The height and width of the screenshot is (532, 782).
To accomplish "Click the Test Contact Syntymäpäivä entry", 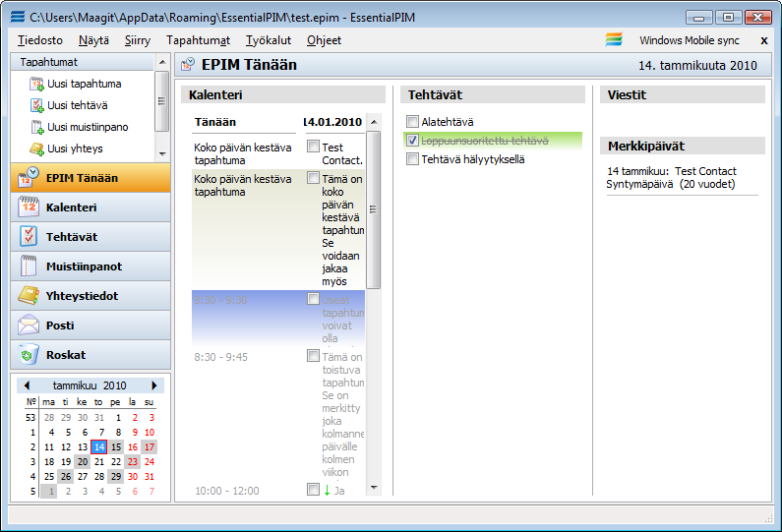I will (x=671, y=178).
